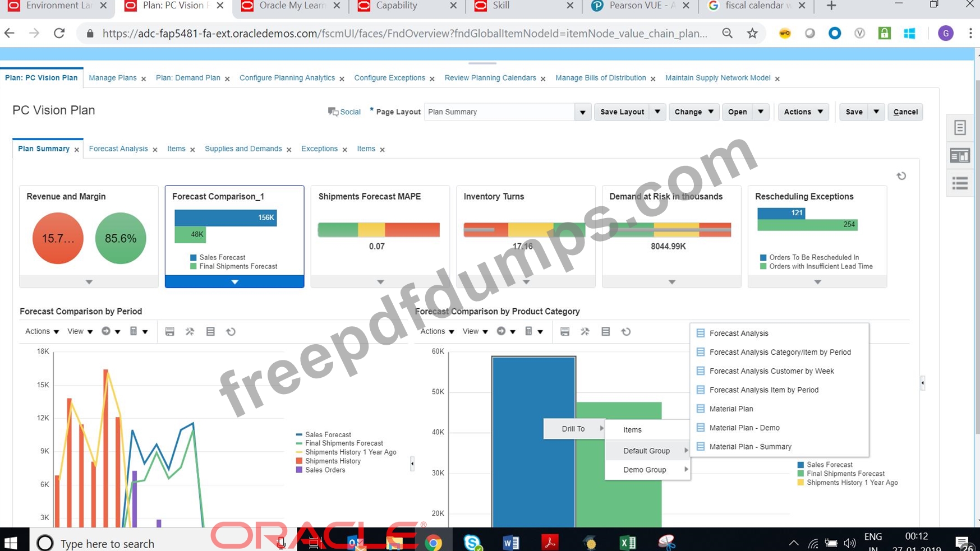Click the Open button
The width and height of the screenshot is (980, 551).
point(737,112)
